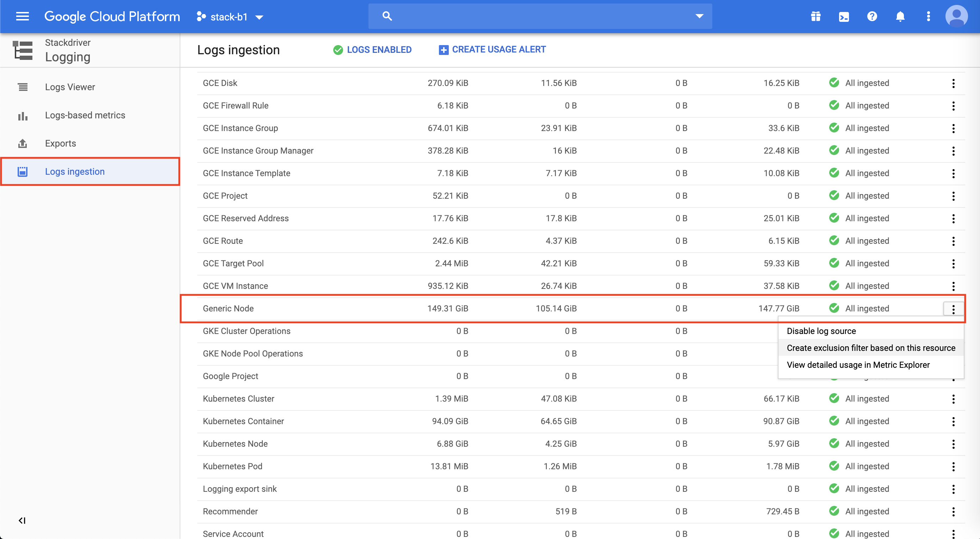Open the Kubernetes Container row options menu
The image size is (980, 539).
click(x=953, y=421)
